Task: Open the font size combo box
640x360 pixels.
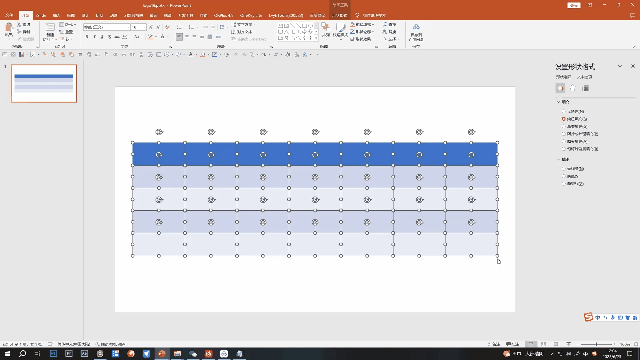Action: pos(139,27)
